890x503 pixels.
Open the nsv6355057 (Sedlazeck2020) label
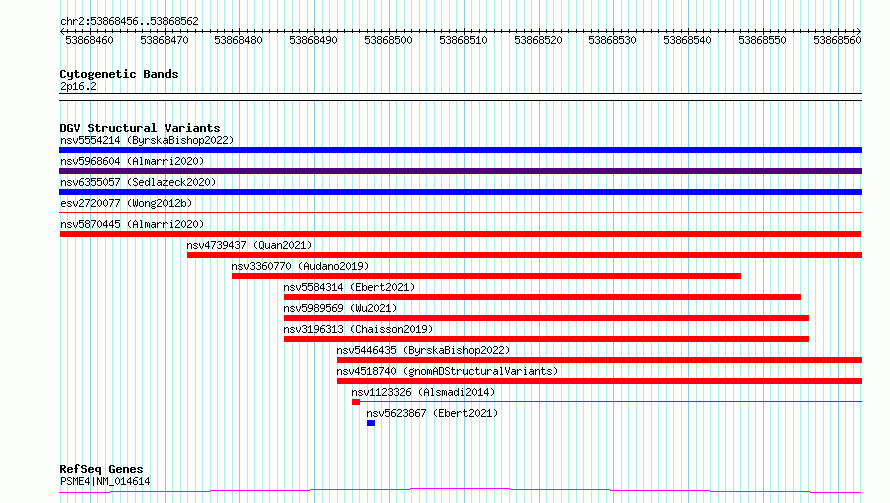[138, 182]
